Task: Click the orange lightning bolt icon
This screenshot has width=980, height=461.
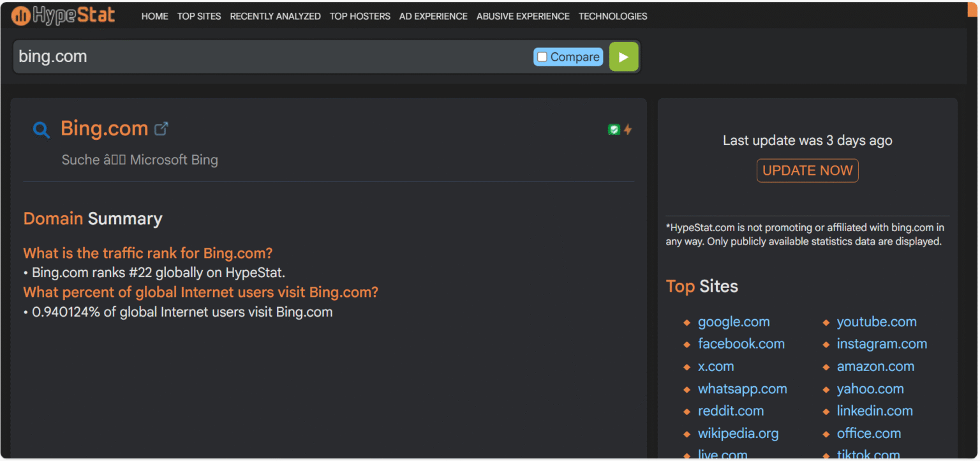Action: pos(628,130)
